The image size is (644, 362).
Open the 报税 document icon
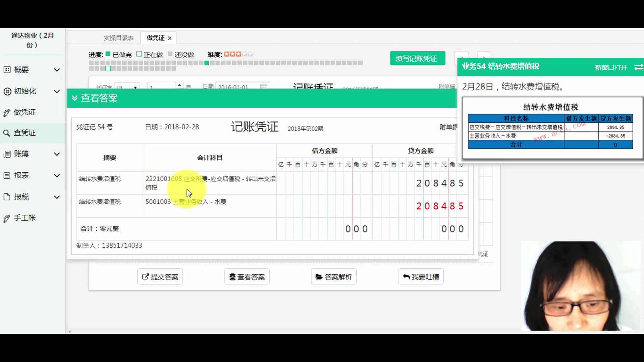(x=7, y=197)
